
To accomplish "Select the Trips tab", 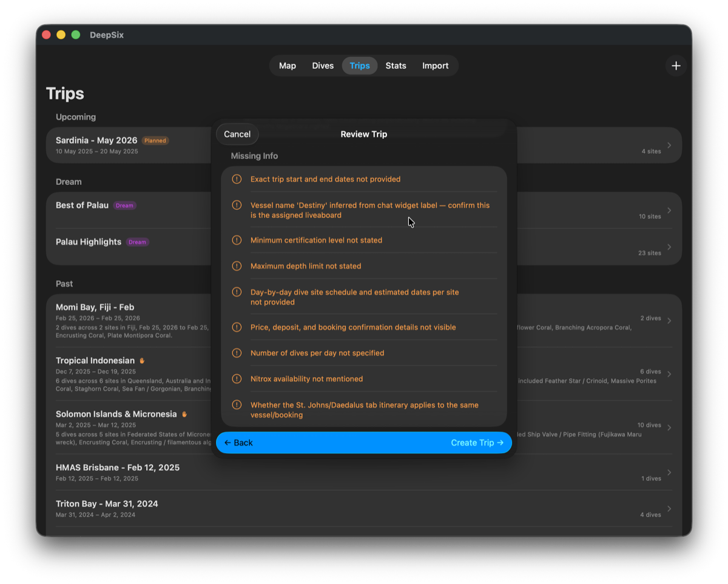I will [360, 65].
